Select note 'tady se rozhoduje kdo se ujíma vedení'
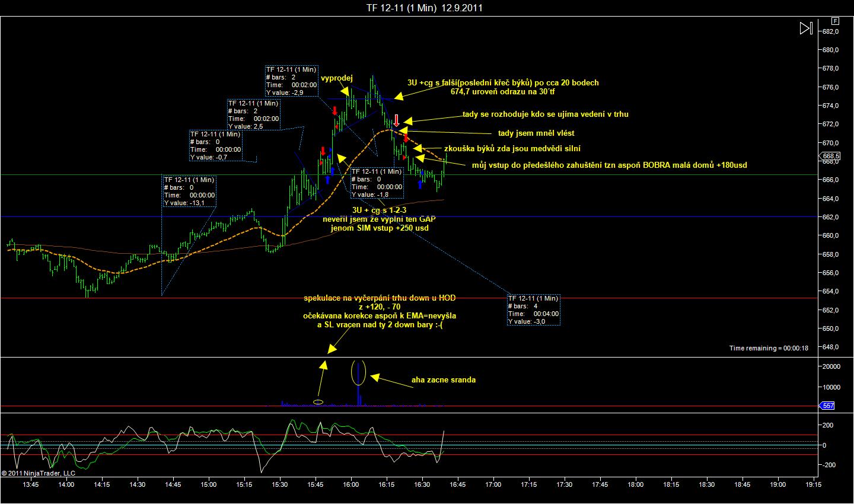This screenshot has height=504, width=854. tap(545, 114)
